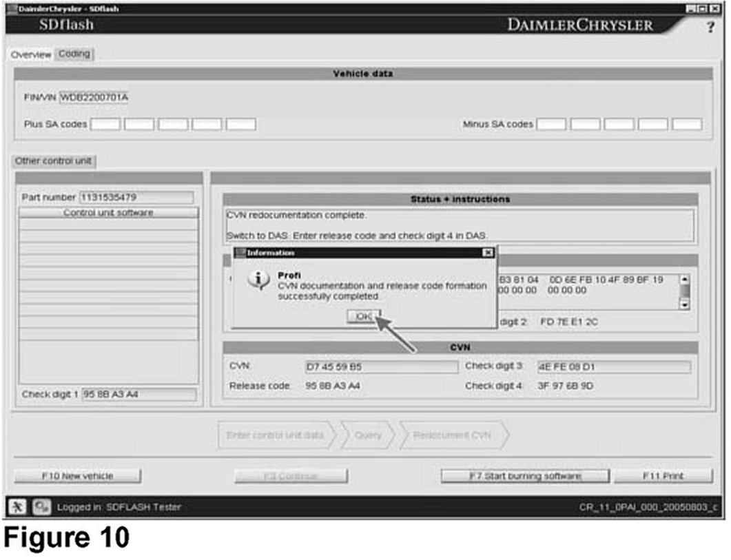Click the help question mark icon
731x560 pixels.
coord(710,27)
